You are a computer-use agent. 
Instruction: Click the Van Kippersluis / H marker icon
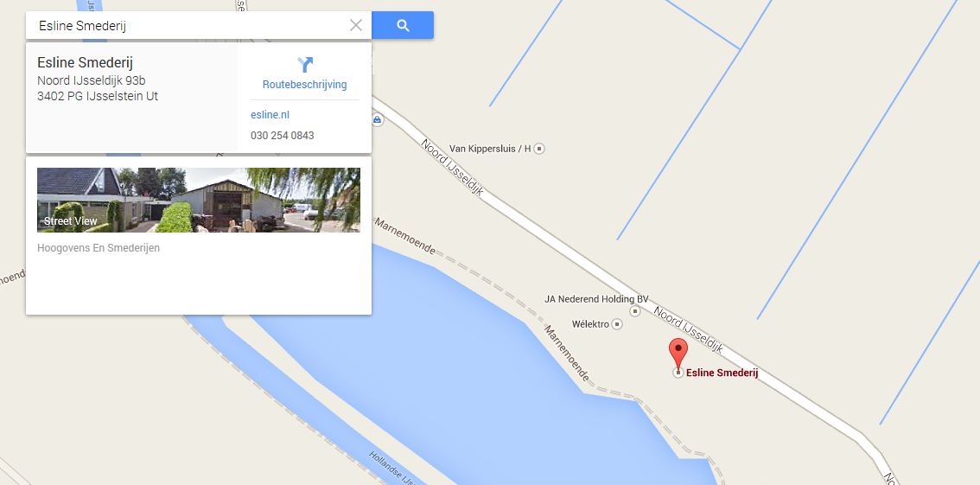[x=539, y=149]
